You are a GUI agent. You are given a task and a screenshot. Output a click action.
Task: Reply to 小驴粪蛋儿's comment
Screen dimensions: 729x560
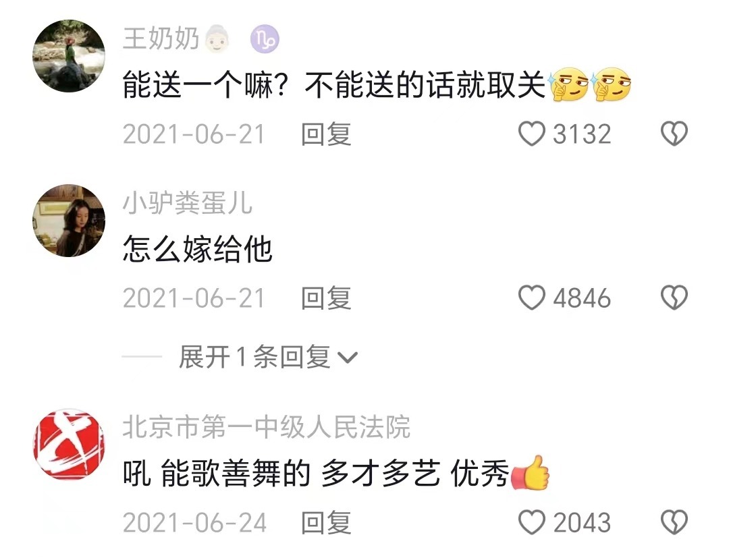(x=326, y=298)
